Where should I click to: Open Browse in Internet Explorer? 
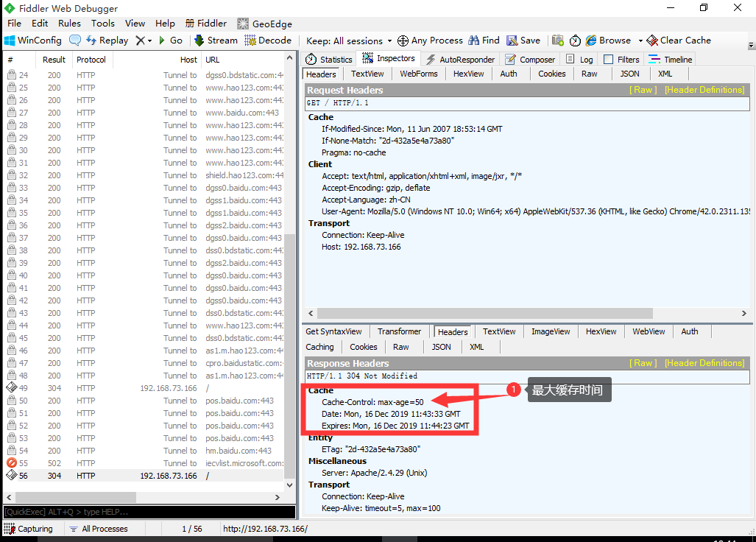(x=608, y=41)
